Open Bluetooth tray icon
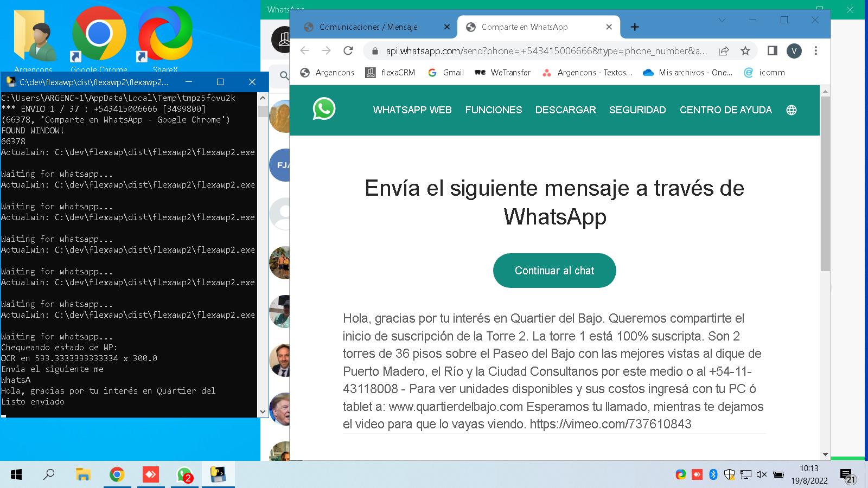Screen dimensions: 868x488 (713, 475)
